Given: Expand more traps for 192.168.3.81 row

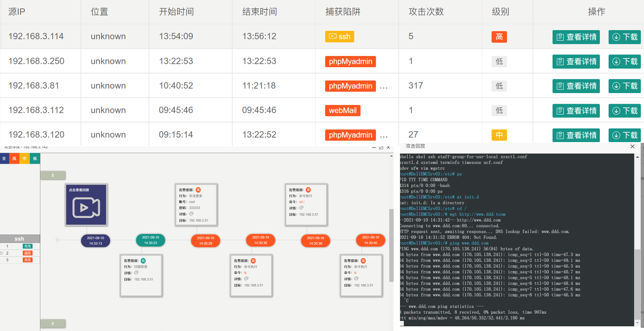Looking at the screenshot, I should point(383,86).
